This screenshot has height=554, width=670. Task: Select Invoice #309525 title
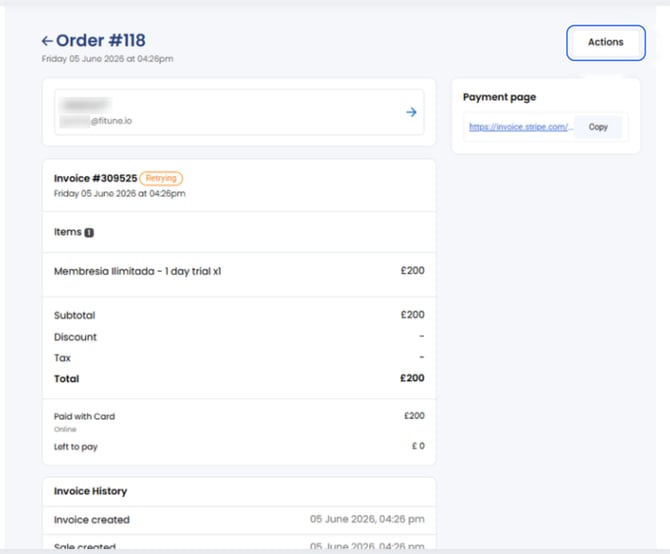coord(95,178)
